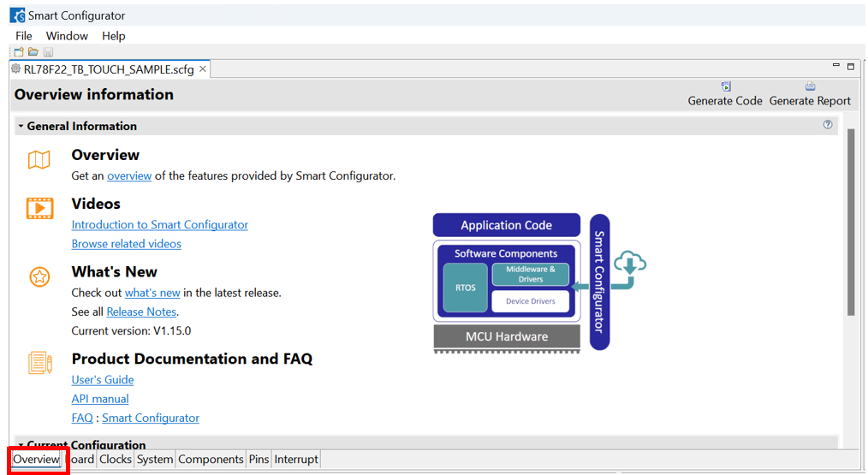868x475 pixels.
Task: Click the Middleware & Drivers block
Action: (x=531, y=274)
